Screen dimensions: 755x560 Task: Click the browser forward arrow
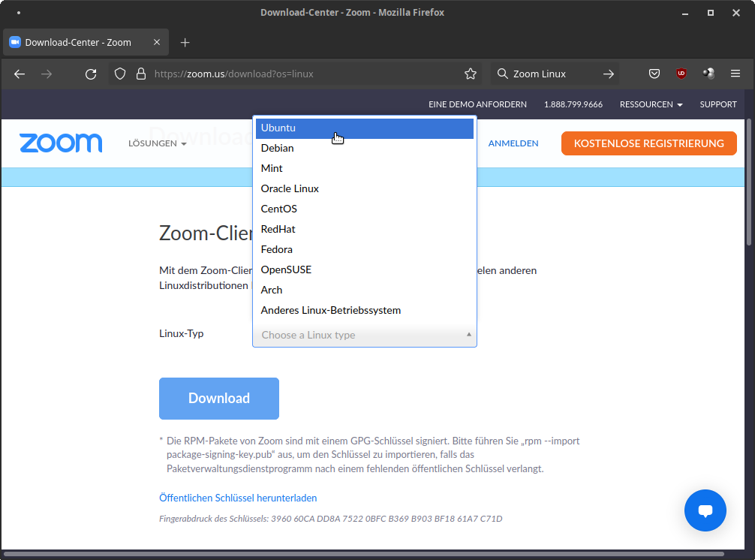47,74
